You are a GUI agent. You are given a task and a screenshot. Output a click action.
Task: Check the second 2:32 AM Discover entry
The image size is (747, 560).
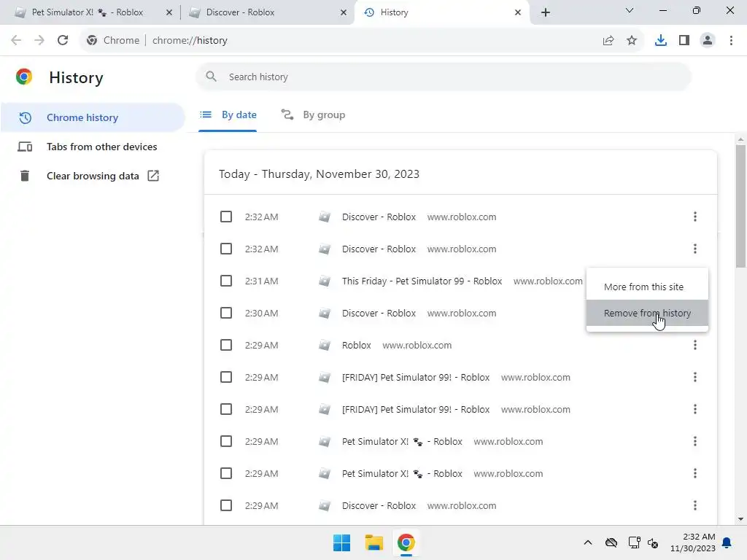[x=226, y=249]
